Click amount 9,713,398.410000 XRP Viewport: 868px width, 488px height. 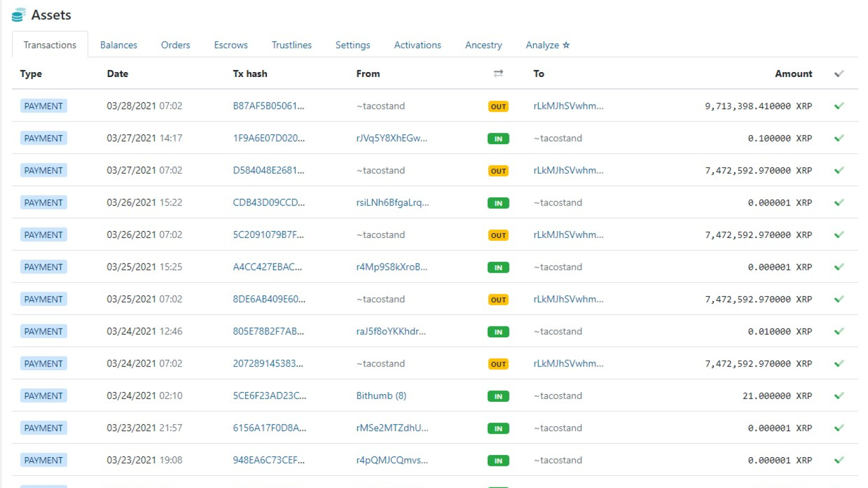click(758, 106)
